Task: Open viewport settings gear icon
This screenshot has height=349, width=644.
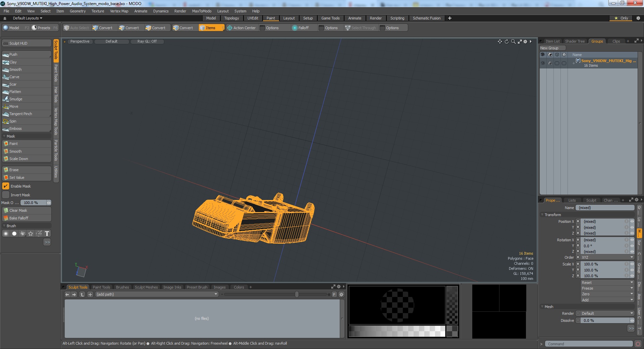Action: [525, 42]
